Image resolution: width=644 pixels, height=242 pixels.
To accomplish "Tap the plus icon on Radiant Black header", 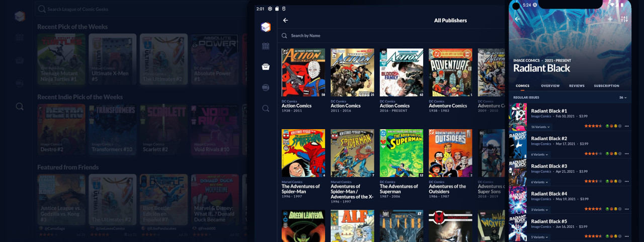I will click(610, 19).
